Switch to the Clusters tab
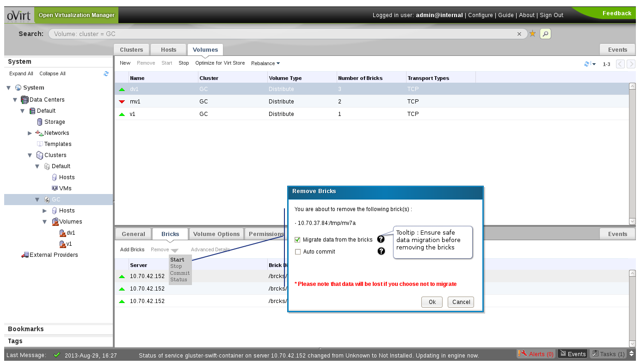The height and width of the screenshot is (364, 641). (x=131, y=50)
